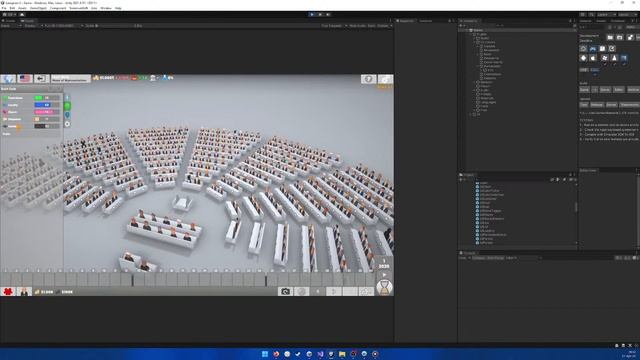Switch to the Hierarchy panel tab
The image size is (640, 360).
click(x=469, y=20)
